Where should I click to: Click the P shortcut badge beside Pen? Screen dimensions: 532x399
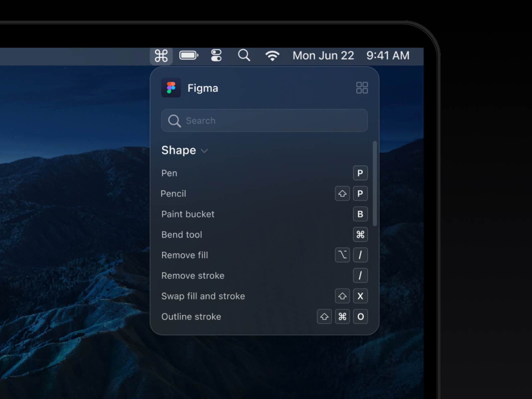click(x=360, y=173)
